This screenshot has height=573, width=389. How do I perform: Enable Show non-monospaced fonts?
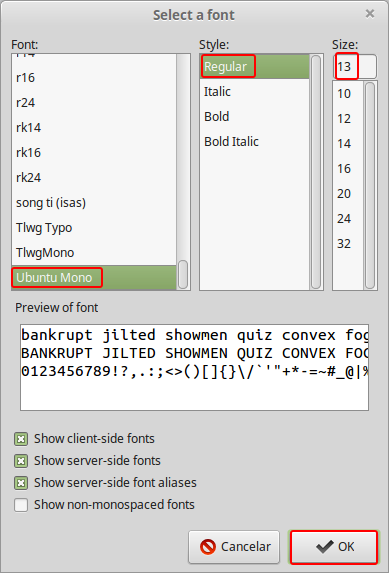(x=21, y=505)
